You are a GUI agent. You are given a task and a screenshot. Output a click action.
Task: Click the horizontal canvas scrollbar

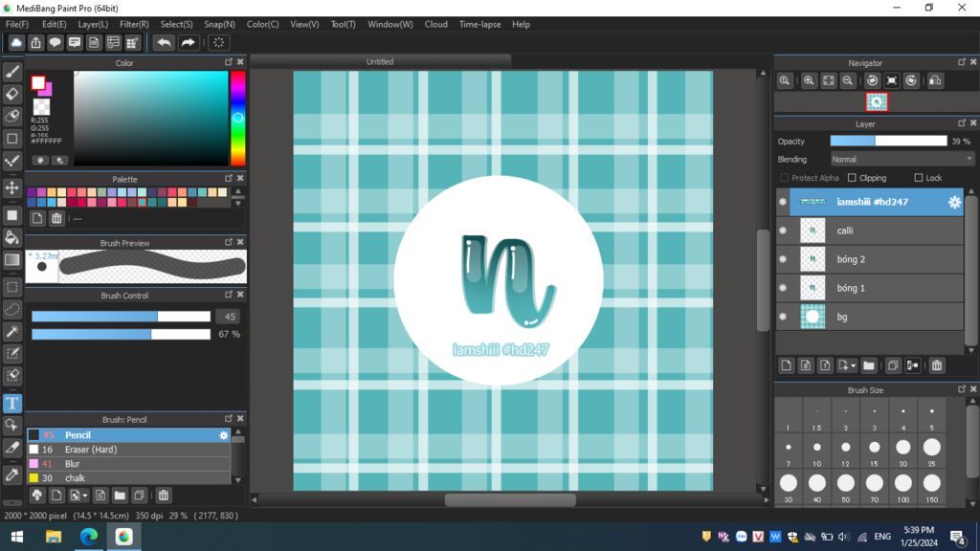510,499
